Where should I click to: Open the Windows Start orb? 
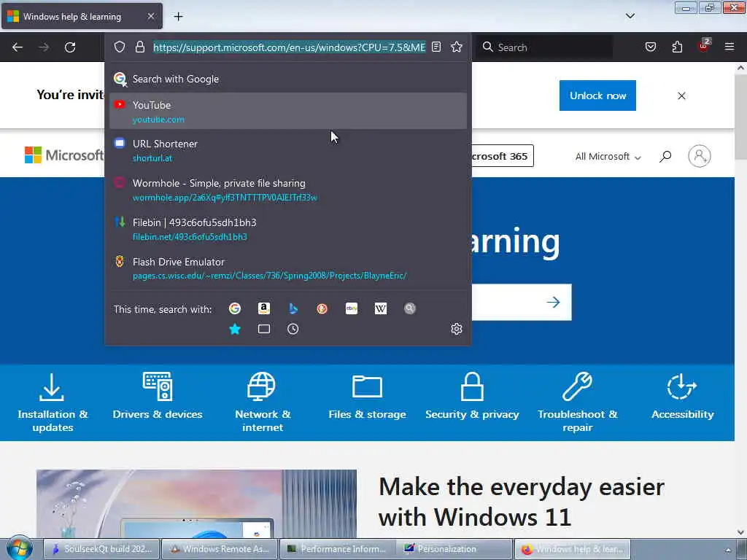click(x=19, y=548)
